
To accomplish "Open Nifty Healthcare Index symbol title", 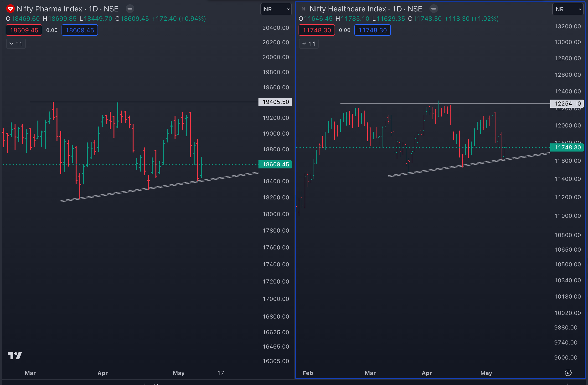I will tap(366, 9).
